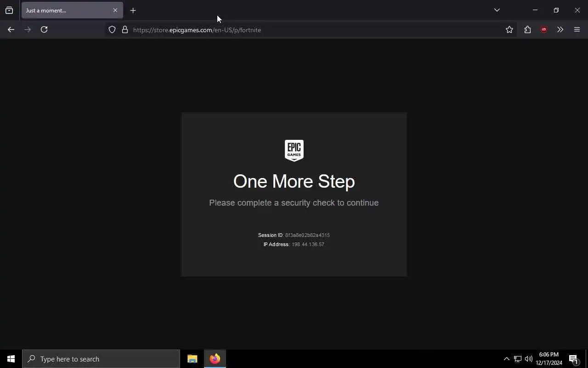Select IP Address value 198.44.136.57

(x=308, y=244)
